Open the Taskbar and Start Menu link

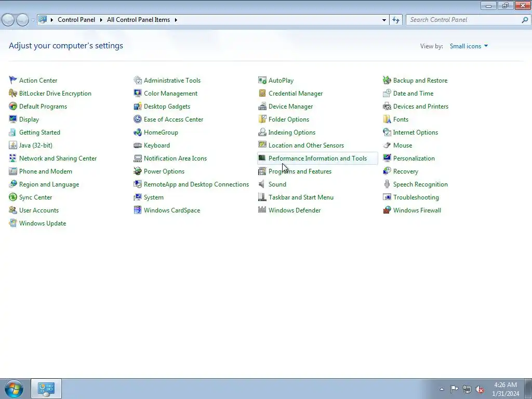301,197
